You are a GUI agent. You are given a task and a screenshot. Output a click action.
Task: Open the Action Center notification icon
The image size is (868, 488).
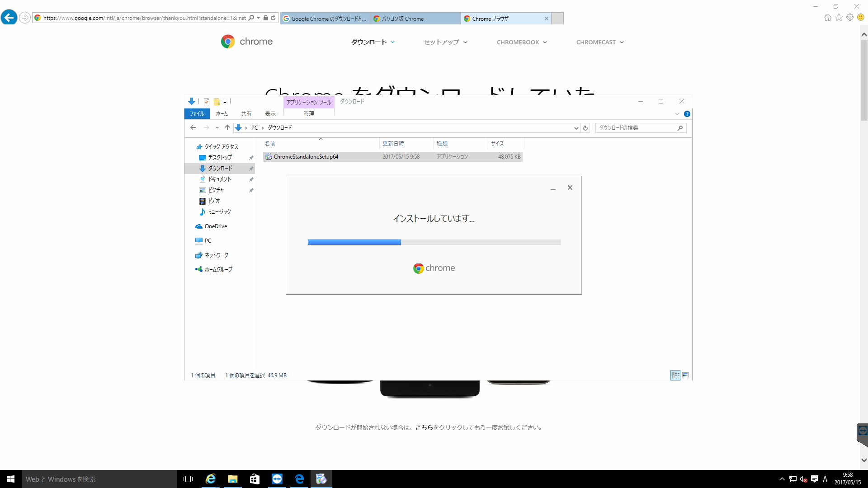815,479
